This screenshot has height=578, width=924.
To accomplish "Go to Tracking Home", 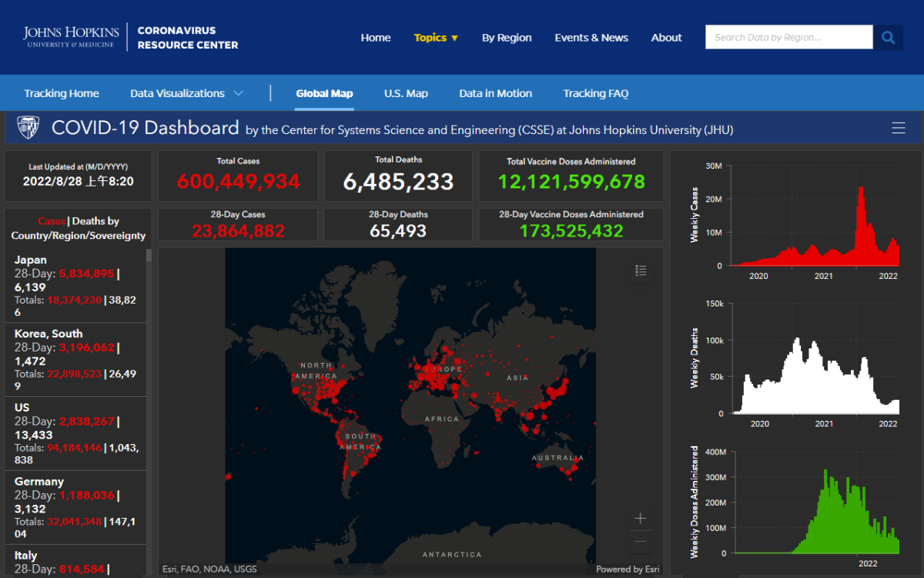I will coord(62,93).
